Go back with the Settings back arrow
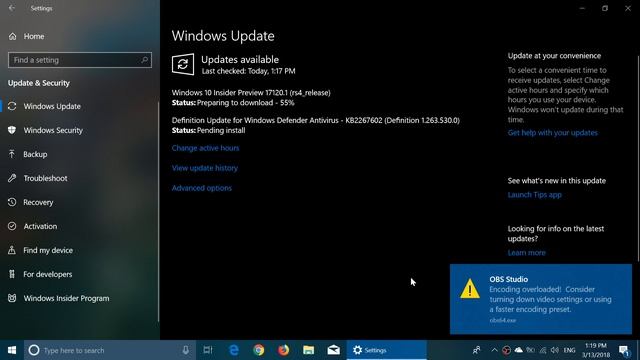The width and height of the screenshot is (640, 360). click(x=11, y=8)
